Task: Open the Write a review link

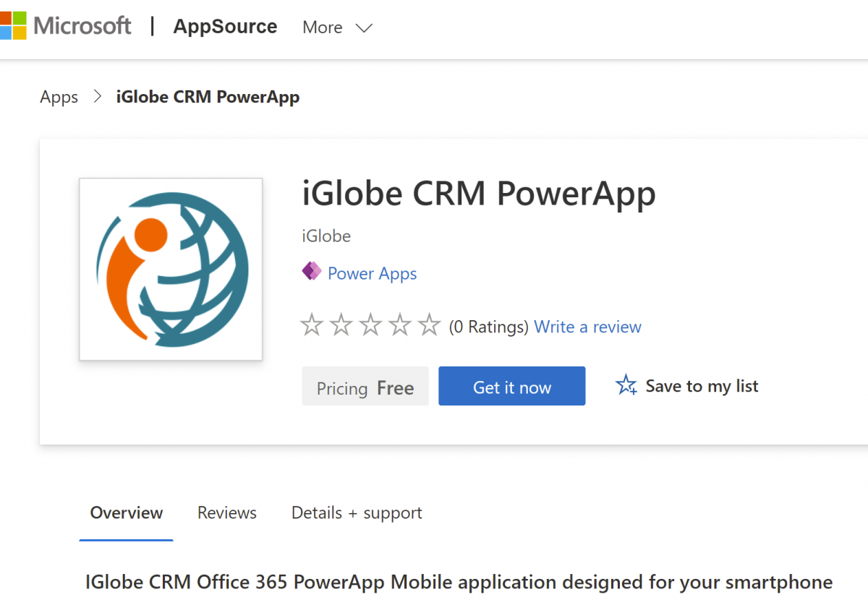Action: [x=588, y=327]
